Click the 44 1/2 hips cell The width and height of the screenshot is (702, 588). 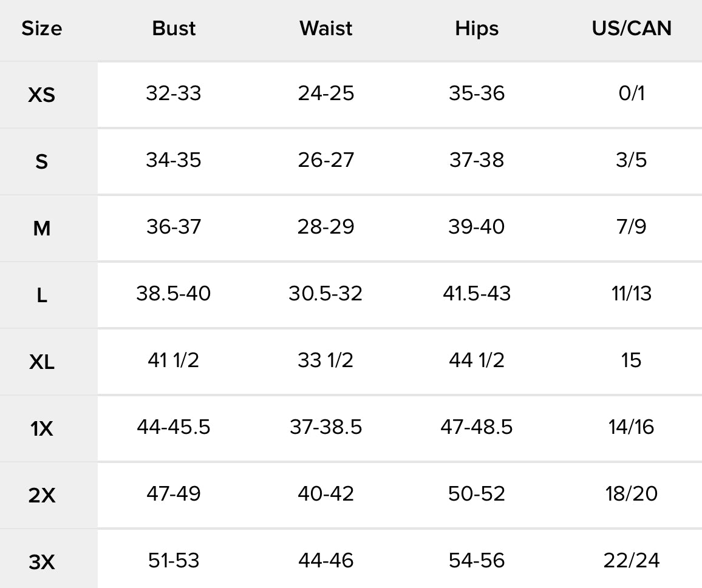coord(477,360)
